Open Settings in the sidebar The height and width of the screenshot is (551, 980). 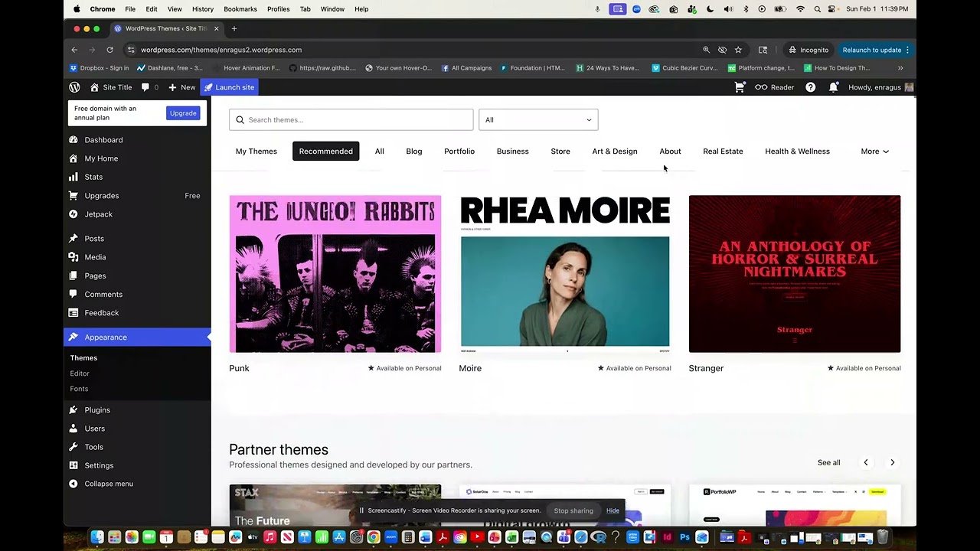(99, 465)
